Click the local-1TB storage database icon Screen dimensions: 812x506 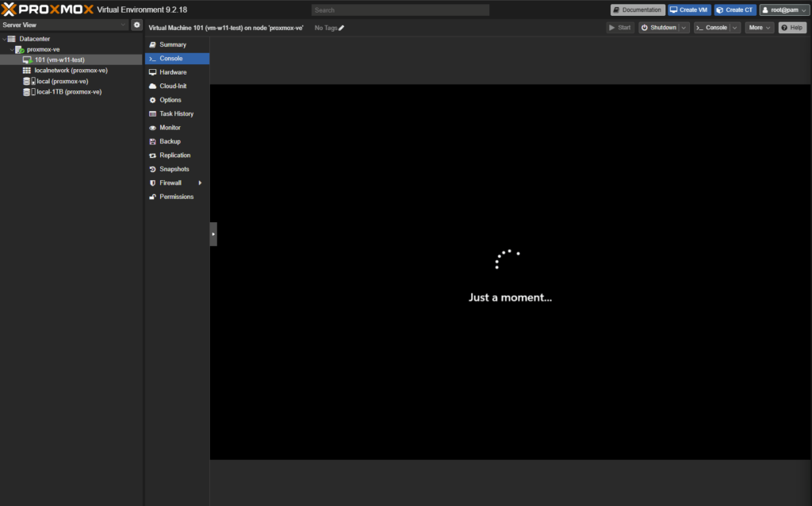coord(26,92)
